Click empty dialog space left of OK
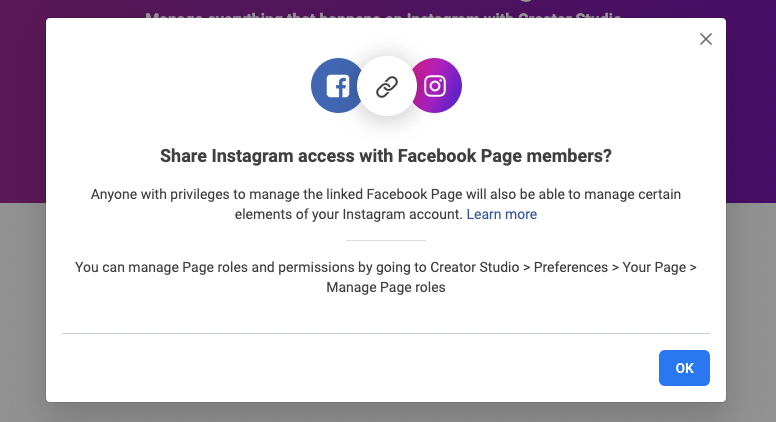The height and width of the screenshot is (422, 776). coord(350,368)
